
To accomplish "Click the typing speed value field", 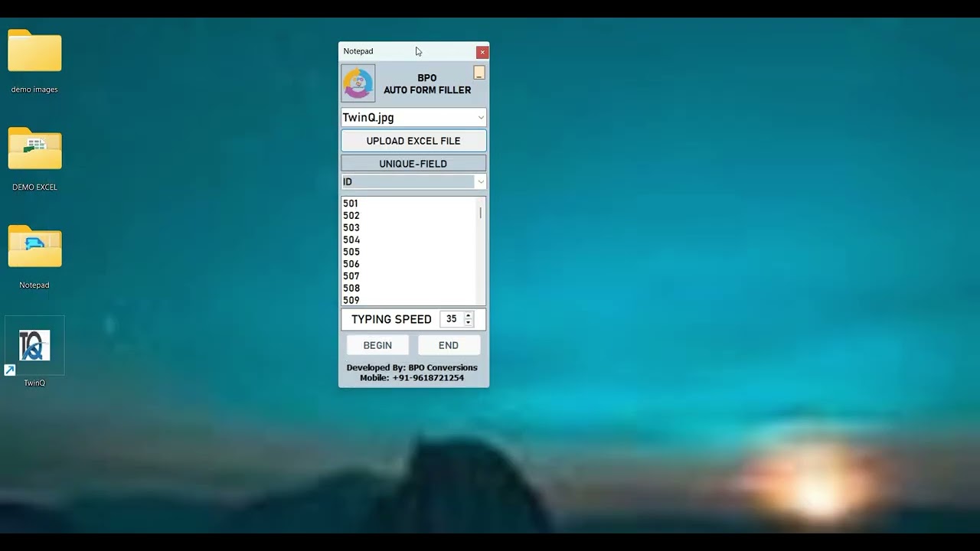I will pyautogui.click(x=452, y=319).
